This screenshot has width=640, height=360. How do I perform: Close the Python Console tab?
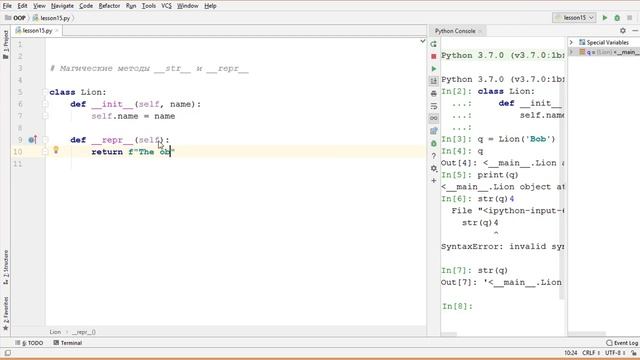(x=480, y=31)
